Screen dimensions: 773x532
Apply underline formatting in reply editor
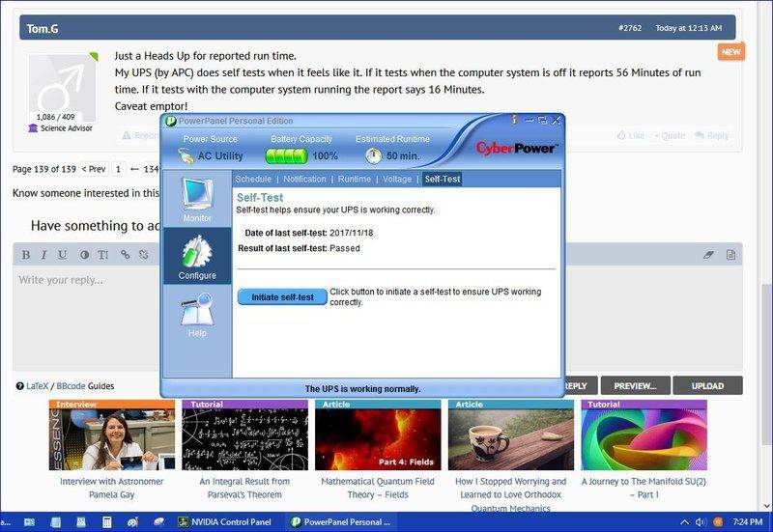coord(62,255)
